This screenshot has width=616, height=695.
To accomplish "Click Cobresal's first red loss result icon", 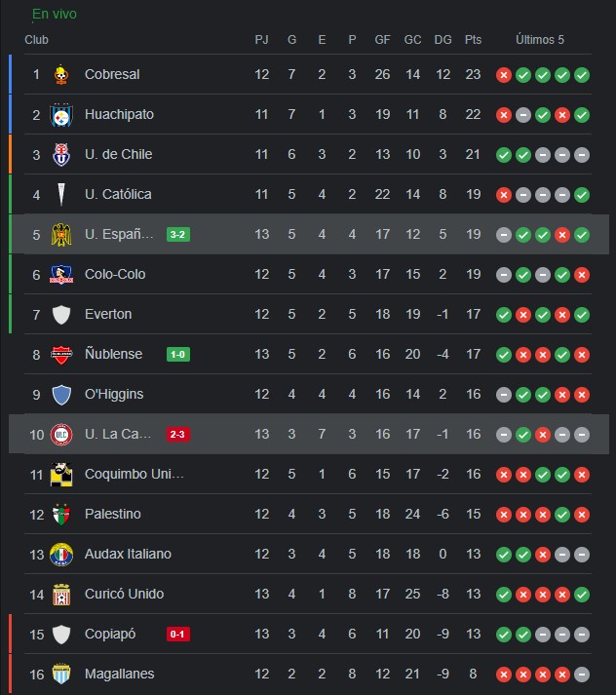I will (x=504, y=75).
